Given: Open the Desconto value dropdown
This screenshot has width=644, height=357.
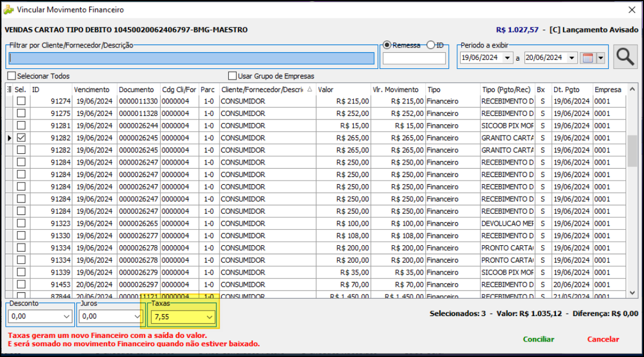Looking at the screenshot, I should (x=66, y=317).
